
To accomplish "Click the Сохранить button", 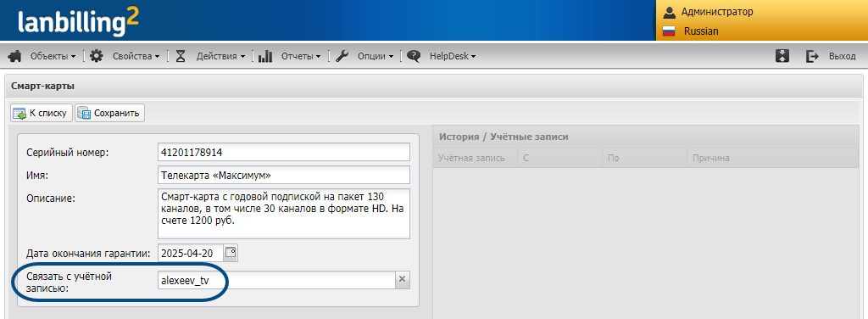I will click(109, 113).
